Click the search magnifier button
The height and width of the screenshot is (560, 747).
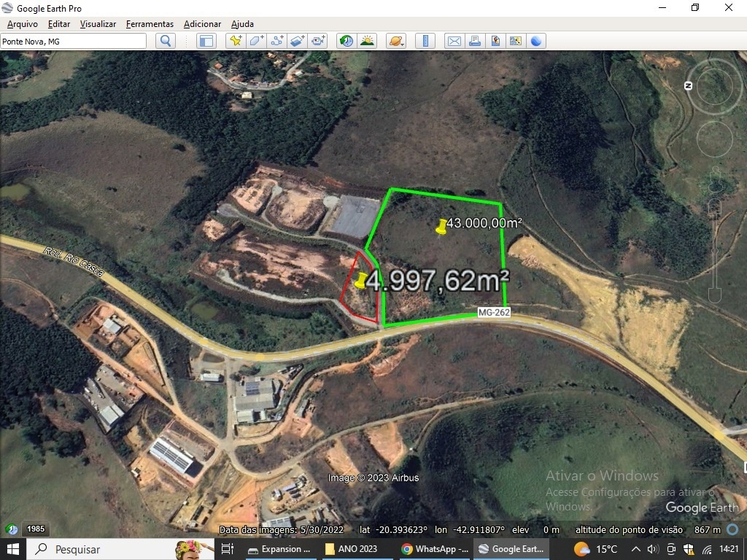tap(166, 41)
